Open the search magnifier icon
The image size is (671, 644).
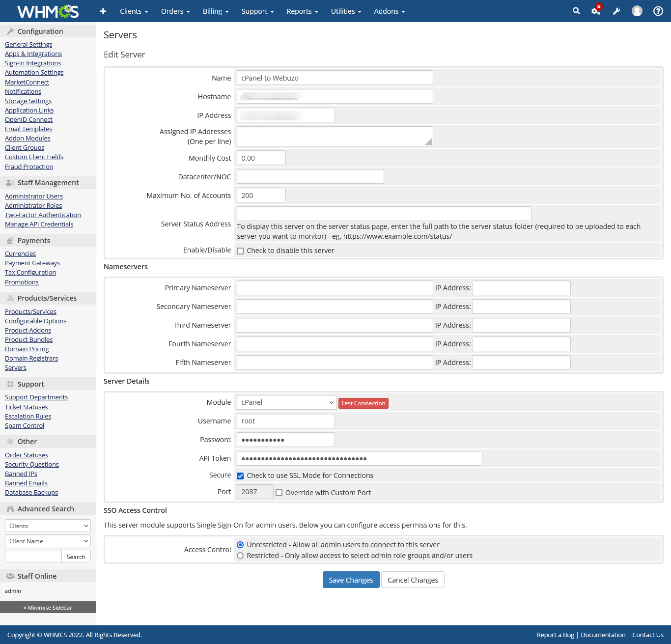point(576,11)
